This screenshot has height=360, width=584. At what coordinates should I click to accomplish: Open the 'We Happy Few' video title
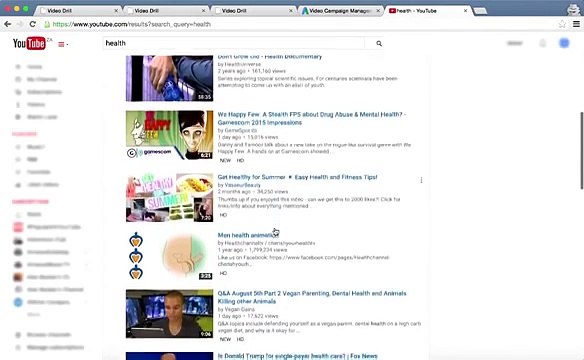coord(312,118)
